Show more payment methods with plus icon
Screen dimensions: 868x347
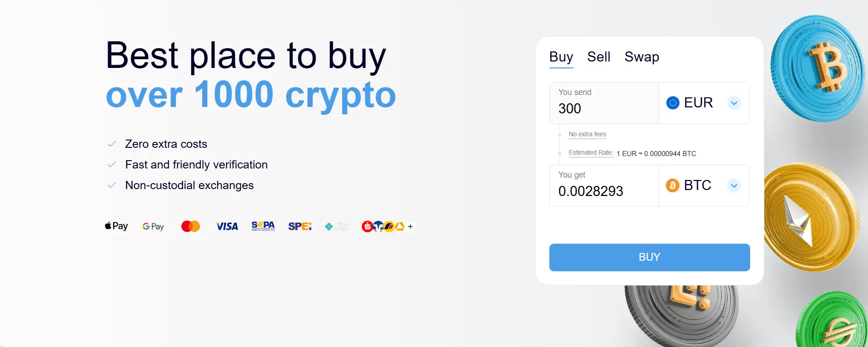click(x=410, y=226)
